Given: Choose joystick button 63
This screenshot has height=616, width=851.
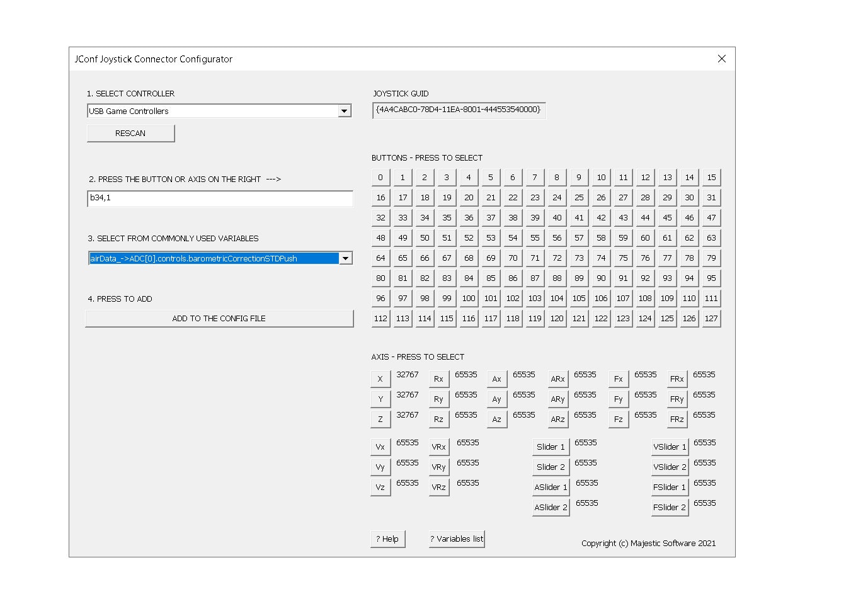Looking at the screenshot, I should pyautogui.click(x=711, y=238).
